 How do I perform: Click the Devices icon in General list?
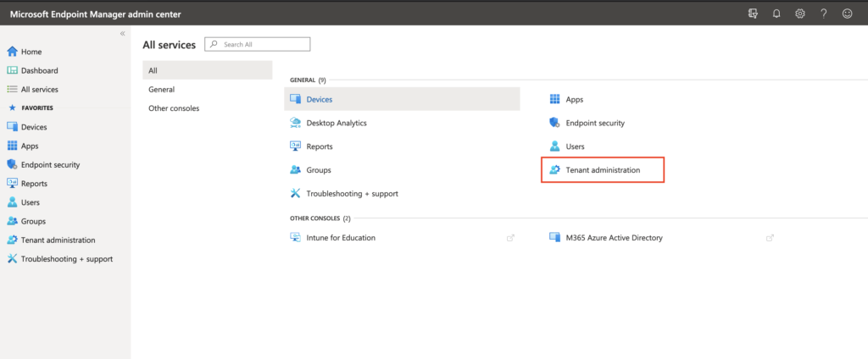(296, 99)
